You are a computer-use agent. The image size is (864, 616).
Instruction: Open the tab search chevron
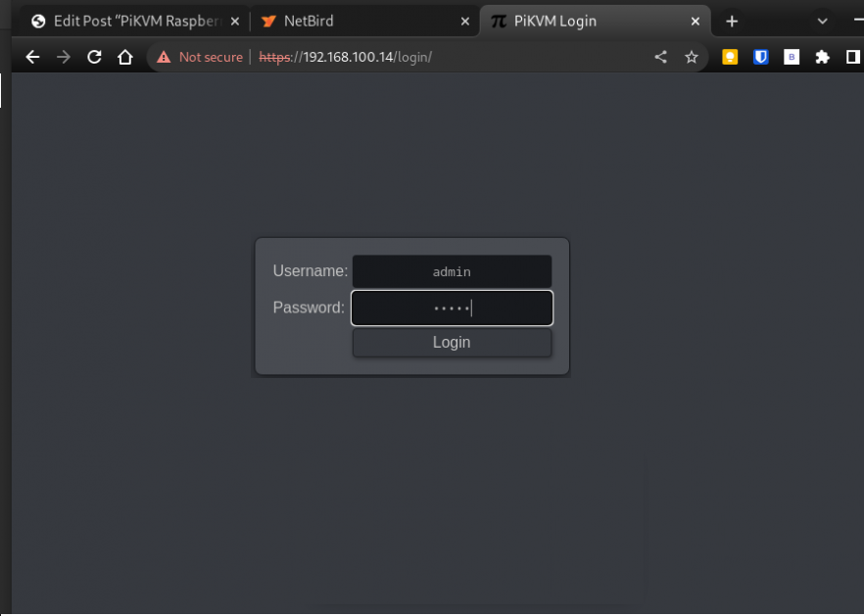[x=821, y=21]
